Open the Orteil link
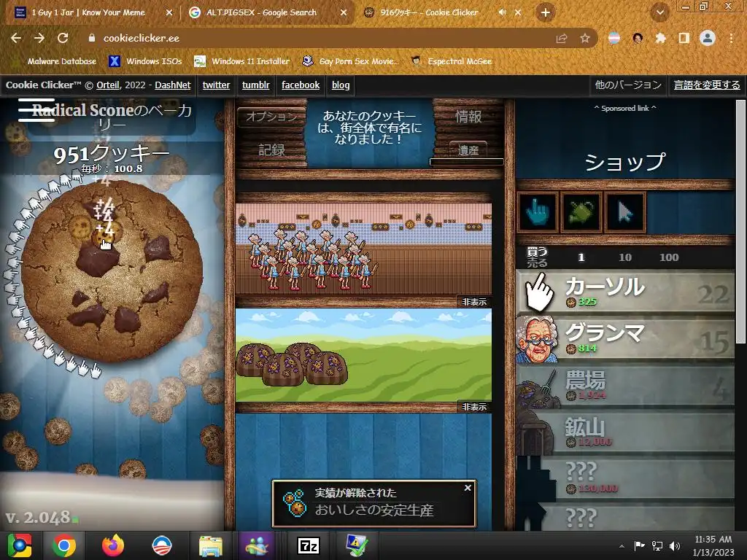 (x=108, y=85)
